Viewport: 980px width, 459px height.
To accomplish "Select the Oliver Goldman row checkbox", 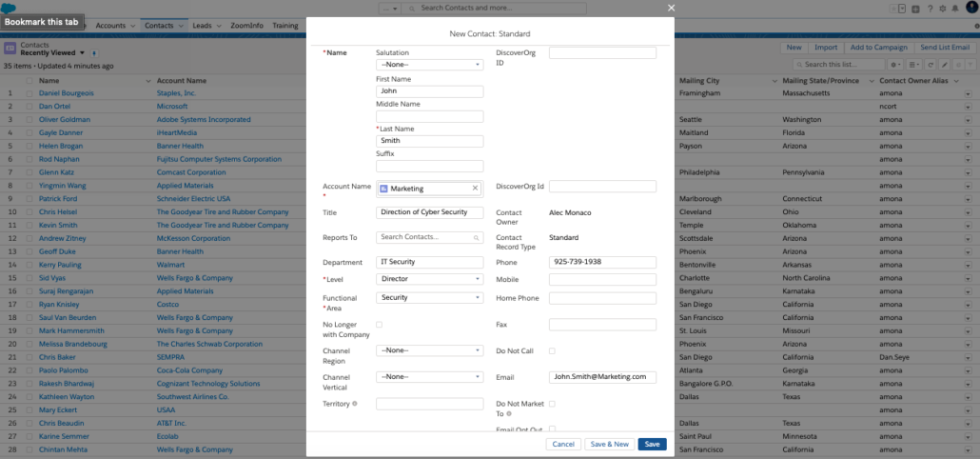I will tap(29, 119).
